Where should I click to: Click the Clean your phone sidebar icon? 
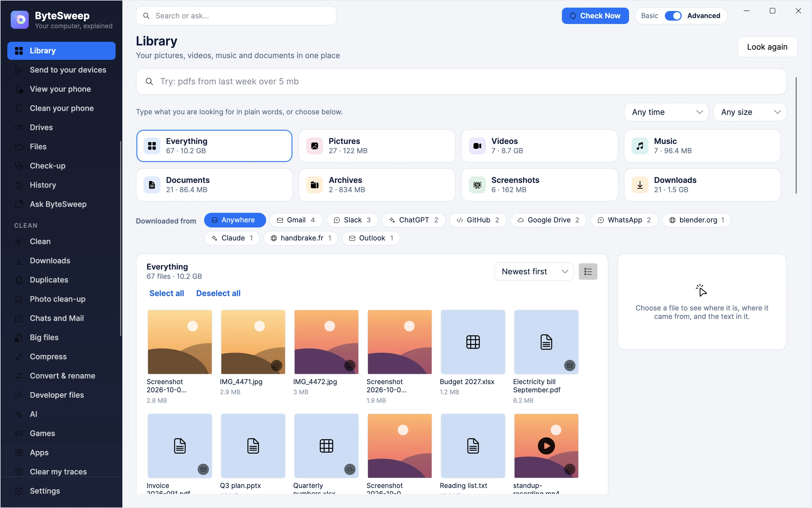(19, 108)
